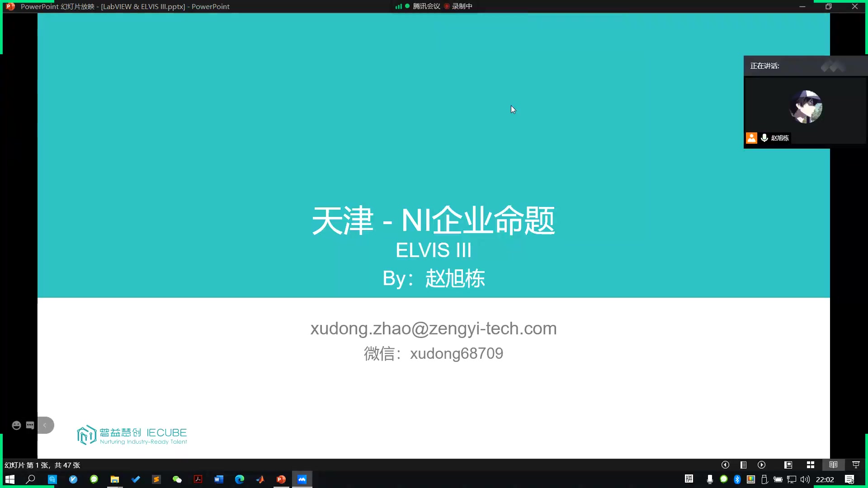The image size is (868, 488).
Task: Open the green chat tray icon
Action: pyautogui.click(x=724, y=479)
